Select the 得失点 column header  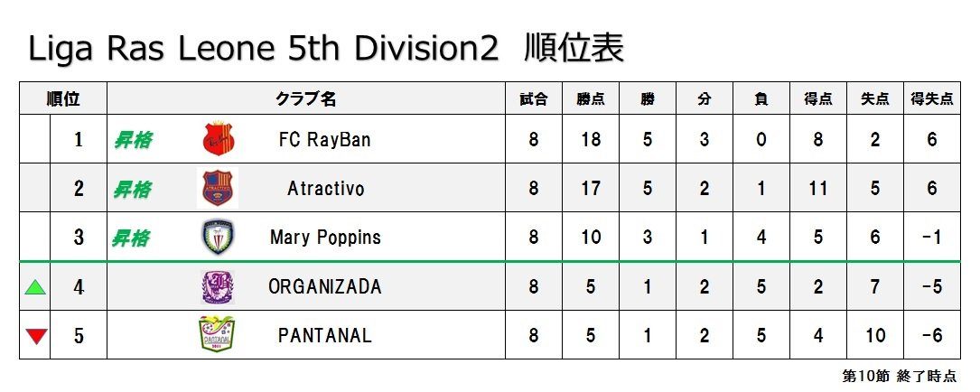point(932,98)
